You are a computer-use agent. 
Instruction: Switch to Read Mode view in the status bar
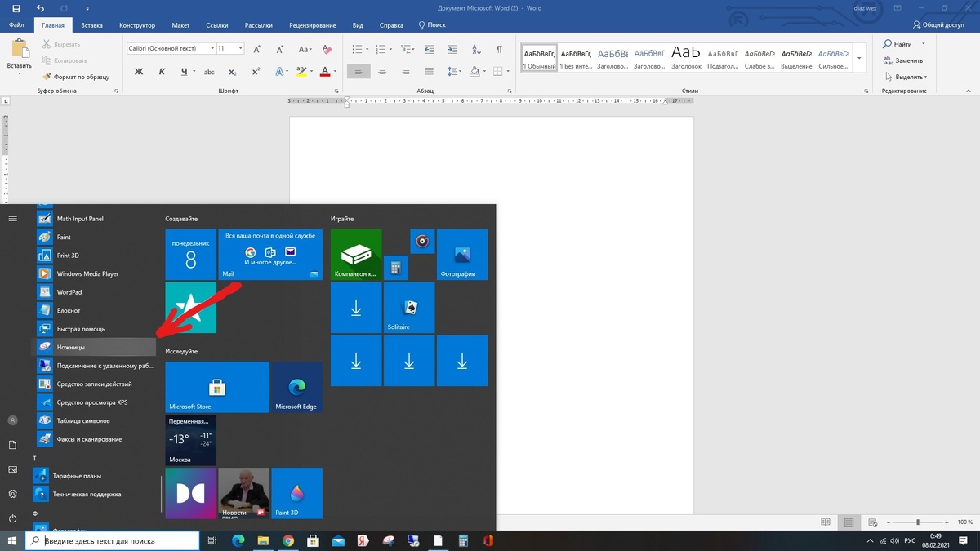coord(826,522)
